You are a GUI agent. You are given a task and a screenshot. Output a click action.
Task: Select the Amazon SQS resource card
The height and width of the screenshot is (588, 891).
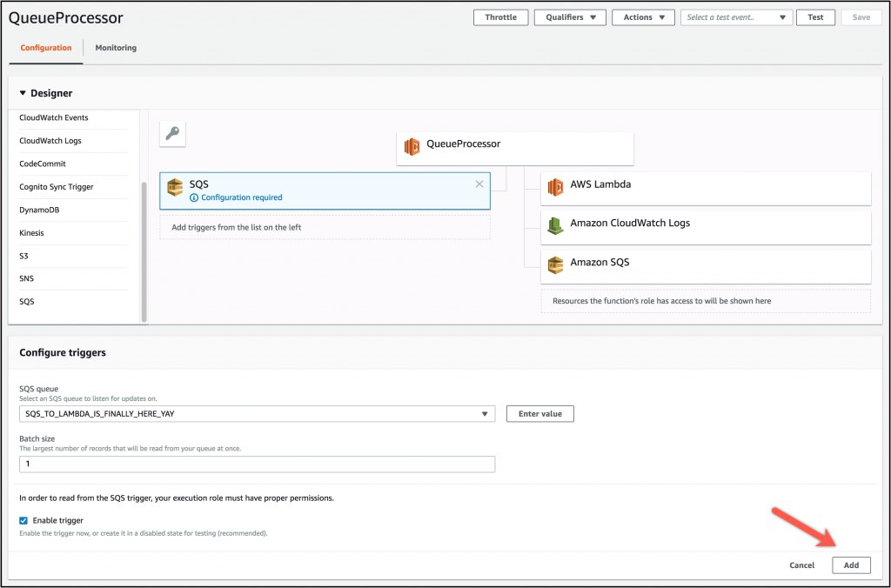tap(706, 266)
